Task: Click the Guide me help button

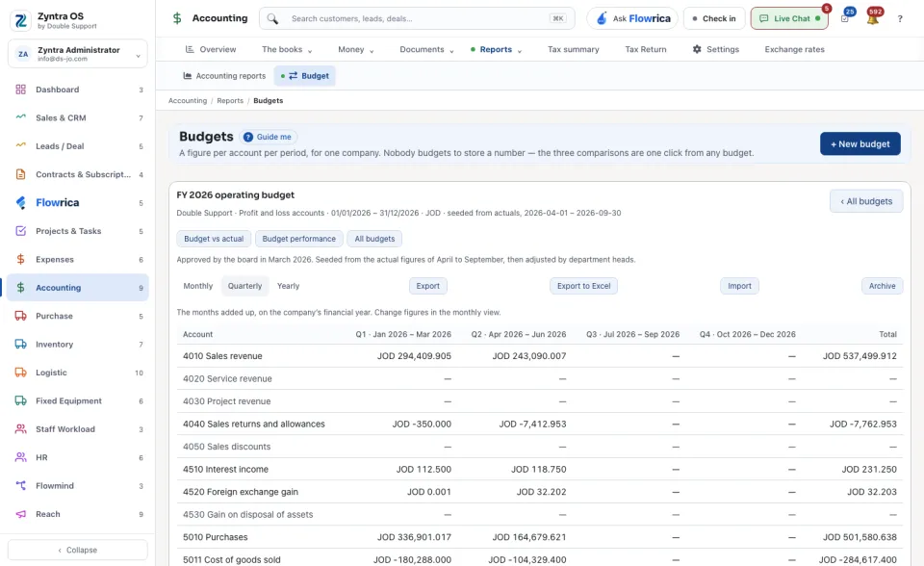Action: pyautogui.click(x=269, y=137)
